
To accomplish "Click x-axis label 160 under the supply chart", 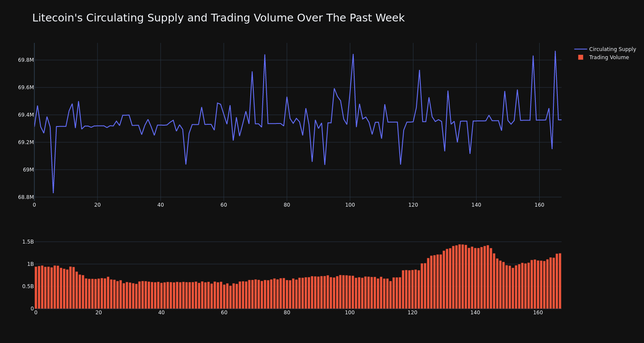I will 539,205.
